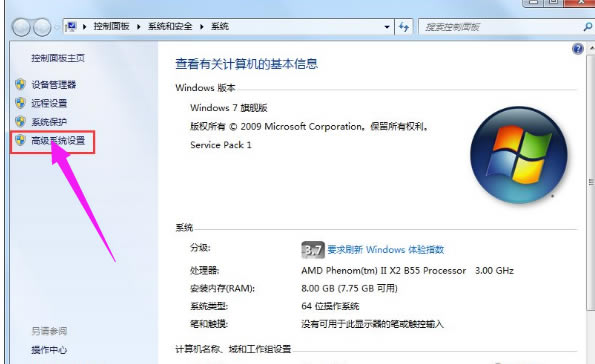The width and height of the screenshot is (595, 364).
Task: Click 8.00 GB (7.75 GB 可用) value
Action: pyautogui.click(x=349, y=288)
